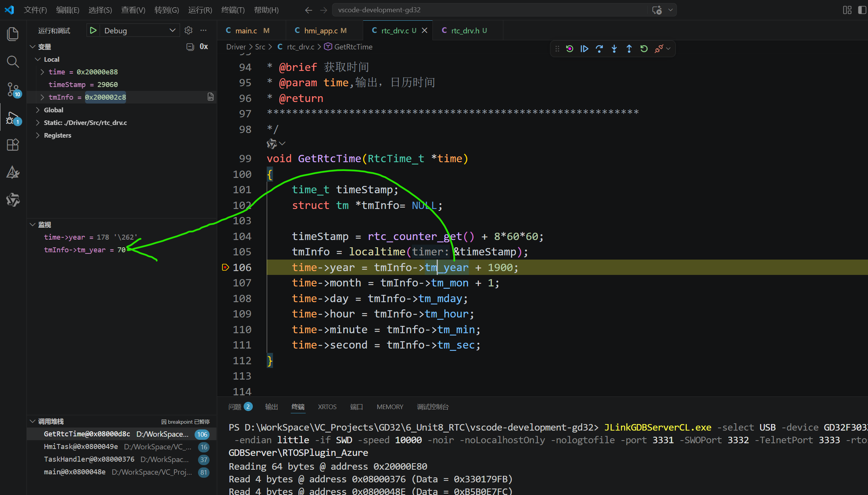
Task: Click the Continue debug button
Action: 584,49
